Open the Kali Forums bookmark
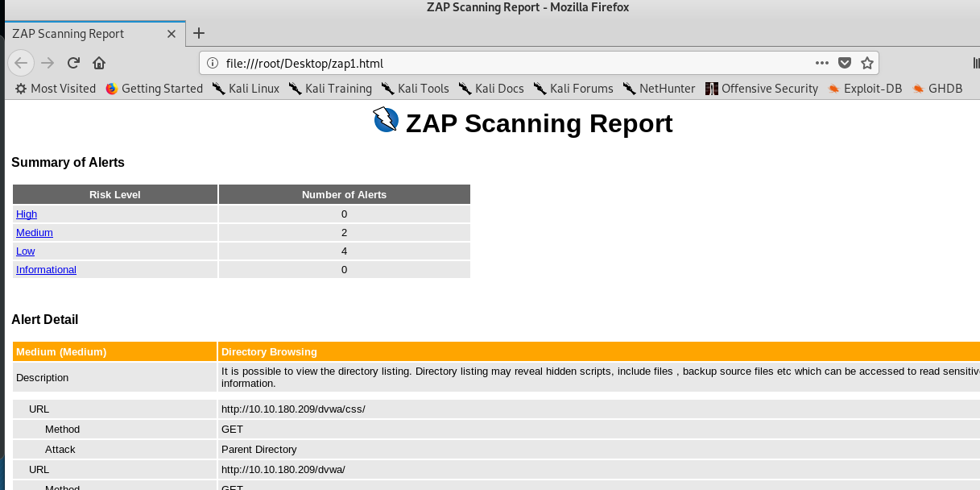The image size is (980, 490). [573, 89]
